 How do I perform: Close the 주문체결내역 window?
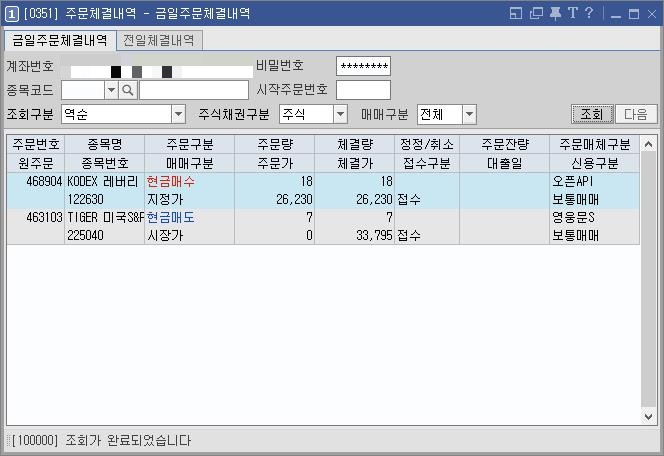pos(652,14)
